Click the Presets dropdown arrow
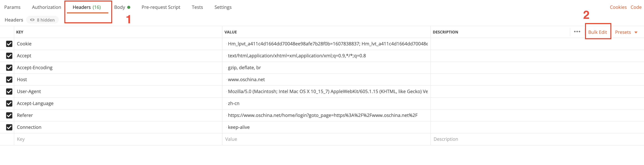644x165 pixels. click(x=636, y=32)
